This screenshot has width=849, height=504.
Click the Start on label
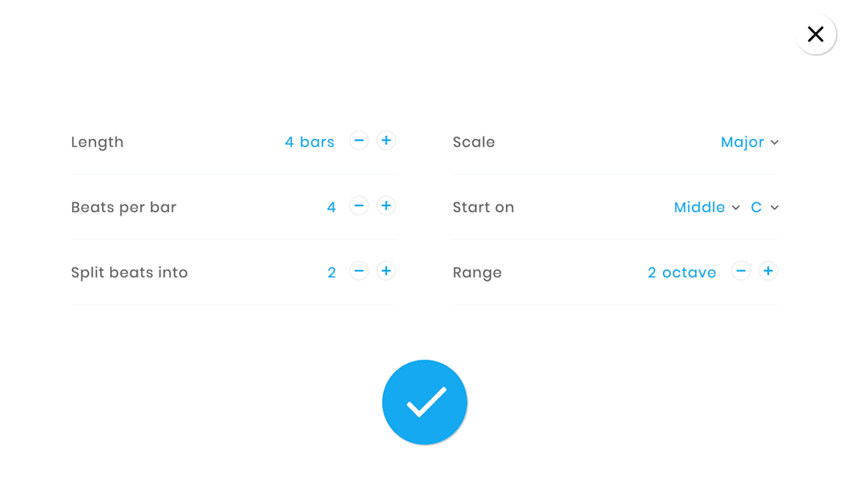(483, 208)
